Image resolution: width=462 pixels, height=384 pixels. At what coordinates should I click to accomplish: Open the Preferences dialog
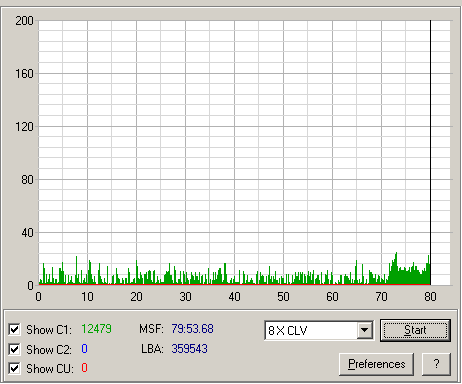[377, 364]
